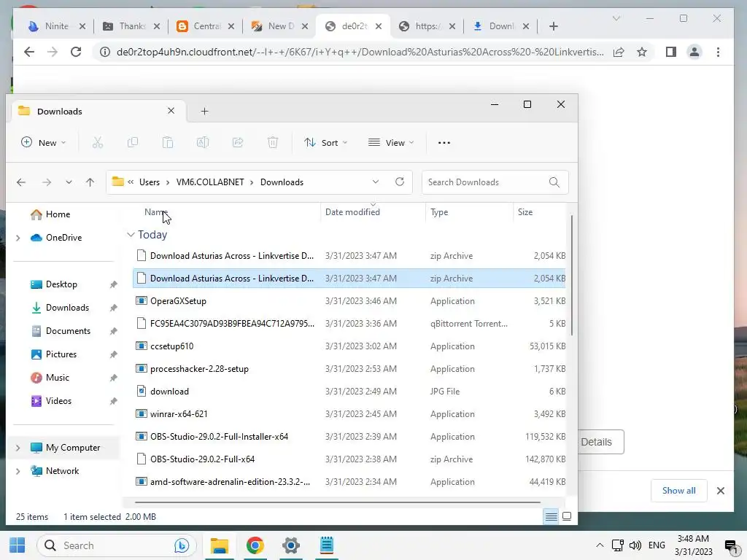
Task: Expand My Computer in navigation pane
Action: pos(18,448)
